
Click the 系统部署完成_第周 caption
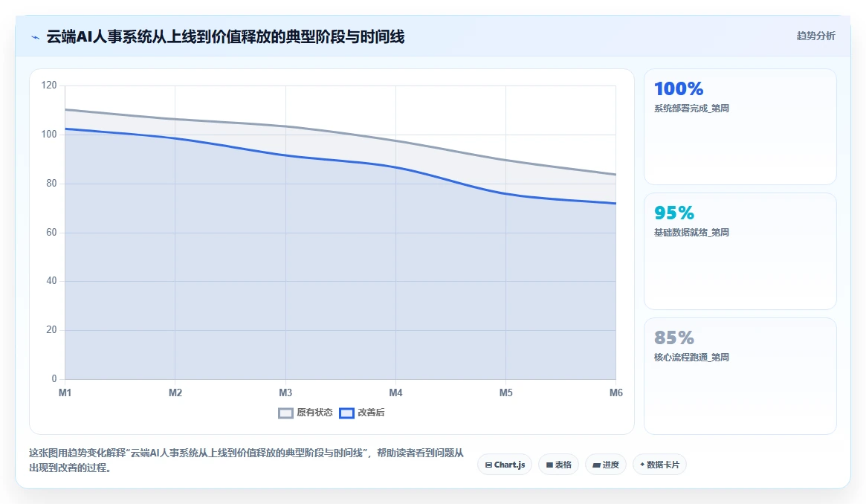pyautogui.click(x=691, y=109)
